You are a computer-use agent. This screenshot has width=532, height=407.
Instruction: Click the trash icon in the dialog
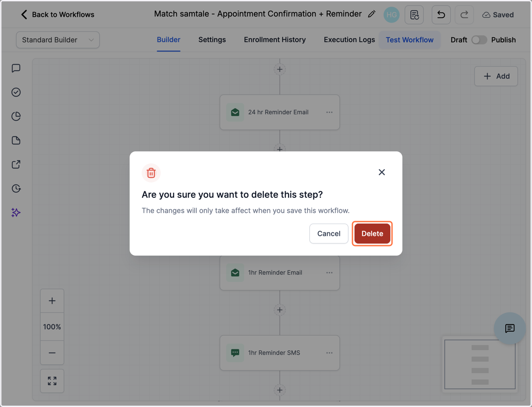(x=151, y=172)
